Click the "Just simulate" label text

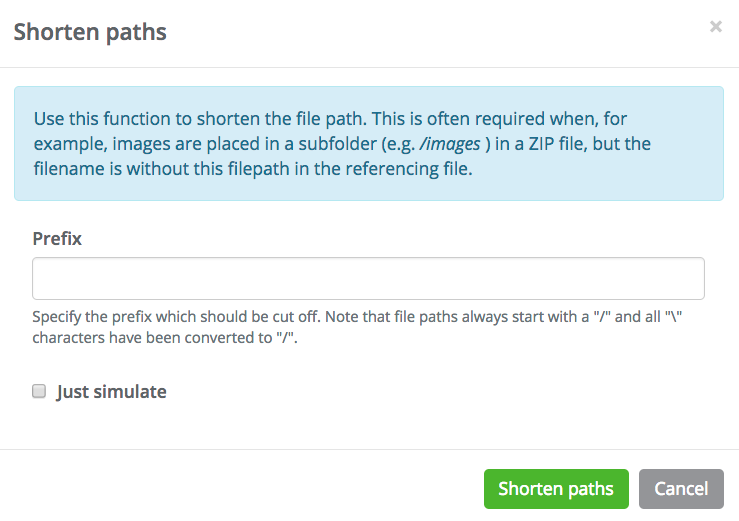(111, 392)
